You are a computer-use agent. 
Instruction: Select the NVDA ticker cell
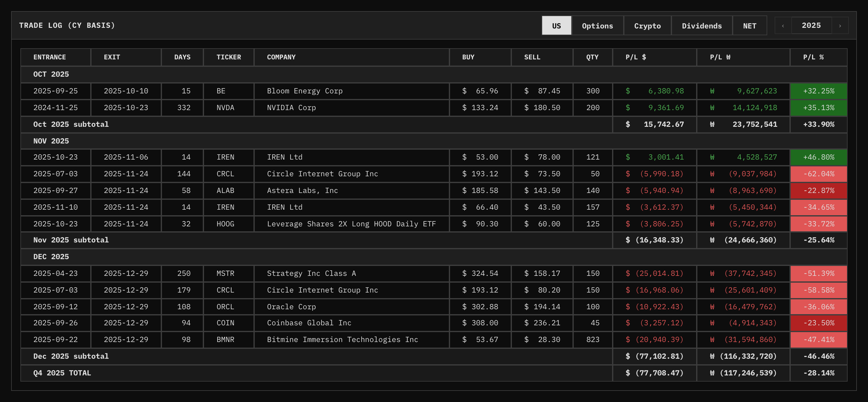pos(229,108)
